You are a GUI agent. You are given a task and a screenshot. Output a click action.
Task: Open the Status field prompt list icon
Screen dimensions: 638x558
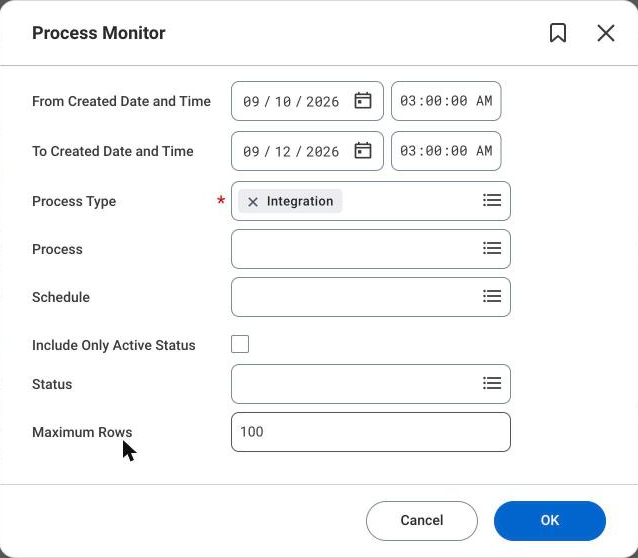click(x=492, y=383)
